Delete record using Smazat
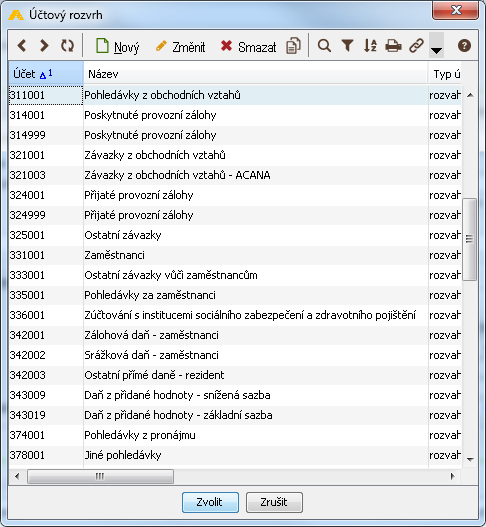The height and width of the screenshot is (527, 486). 248,46
